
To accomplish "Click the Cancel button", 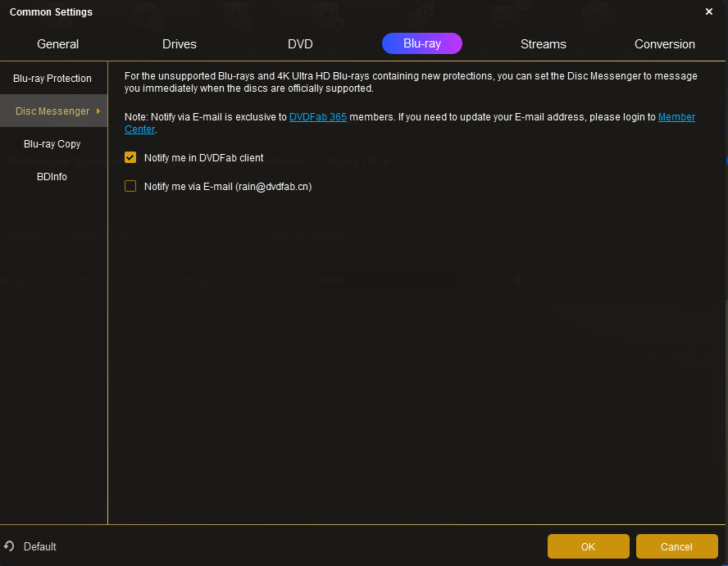I will pos(676,546).
